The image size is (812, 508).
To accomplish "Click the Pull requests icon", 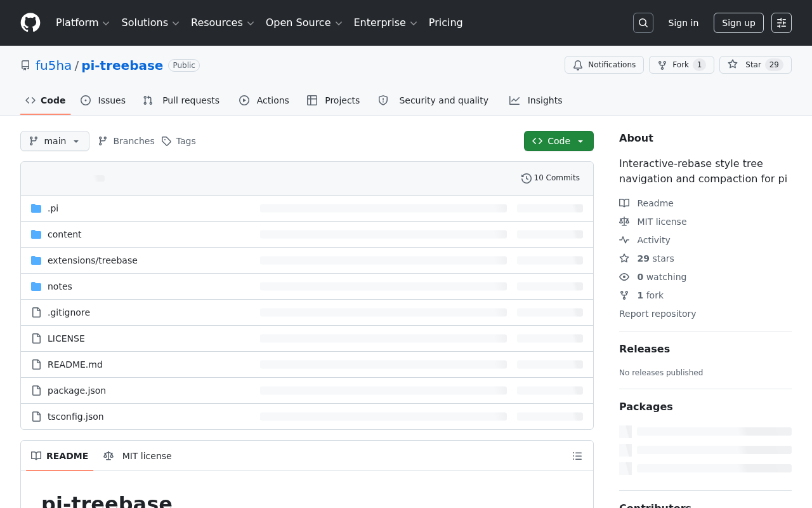I will (x=148, y=100).
